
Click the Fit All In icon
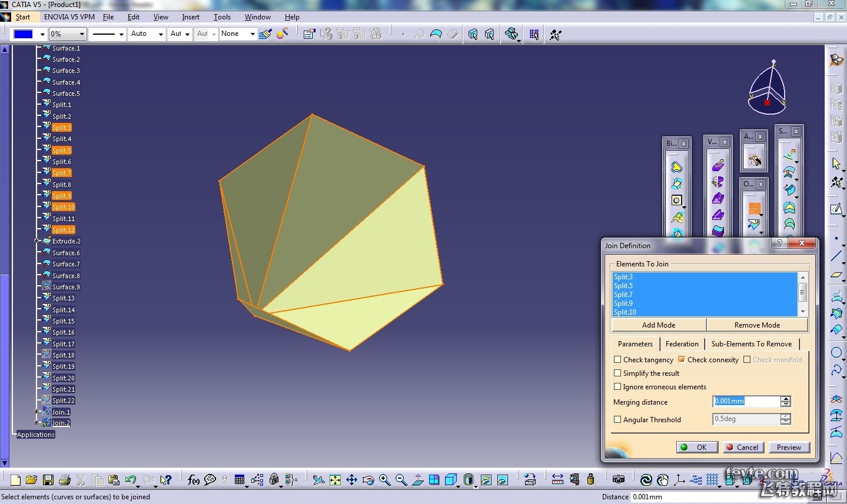coord(335,480)
